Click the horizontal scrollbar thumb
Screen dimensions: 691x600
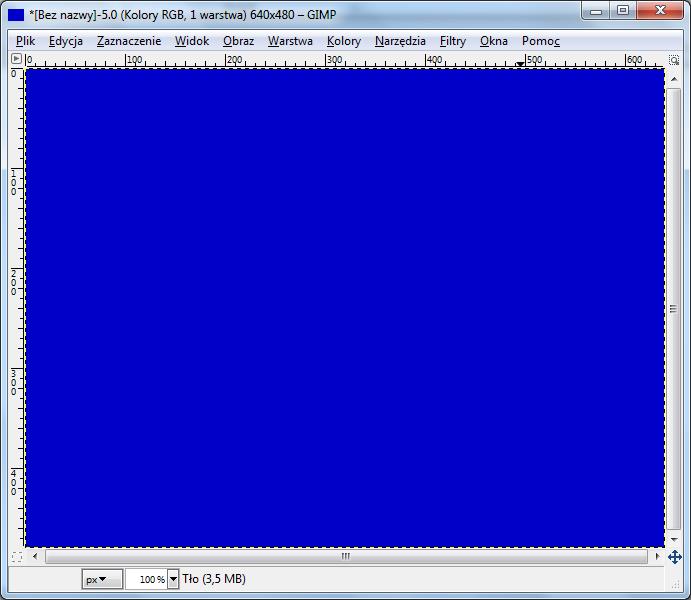tap(346, 556)
